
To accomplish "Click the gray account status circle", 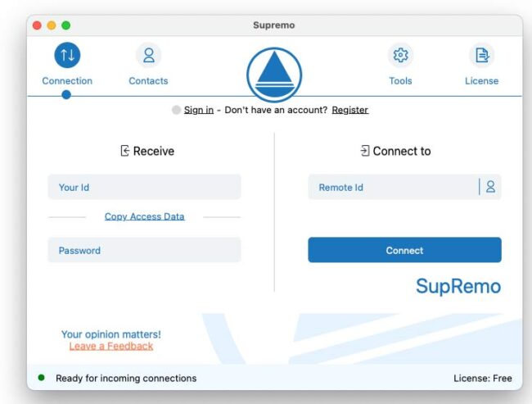I will (x=176, y=110).
